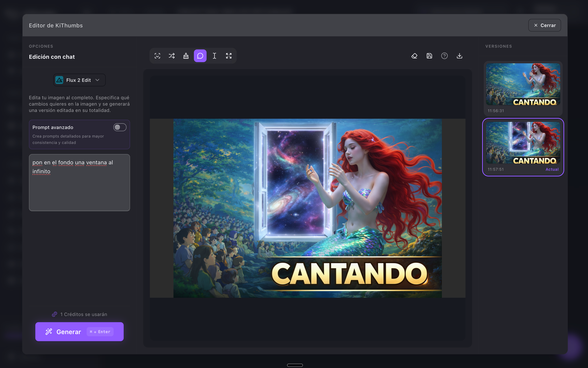Click the credits coin icon
The image size is (588, 368).
[55, 314]
